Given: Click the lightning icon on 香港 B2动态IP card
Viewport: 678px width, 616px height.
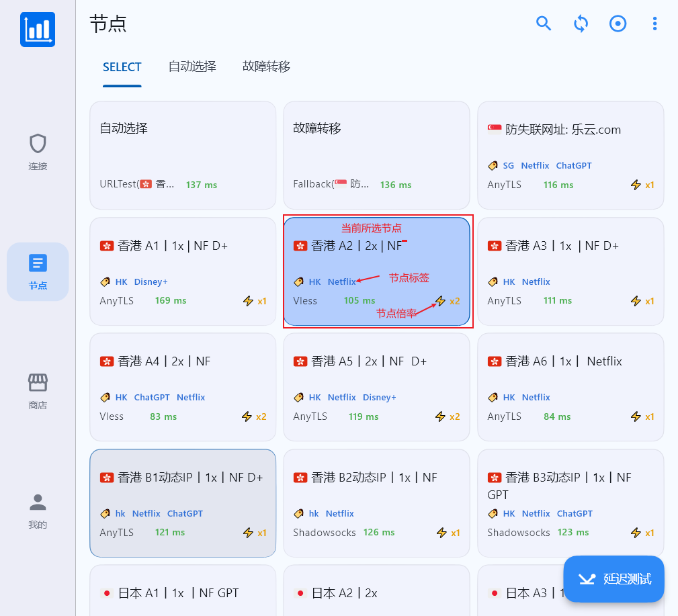Looking at the screenshot, I should (441, 533).
